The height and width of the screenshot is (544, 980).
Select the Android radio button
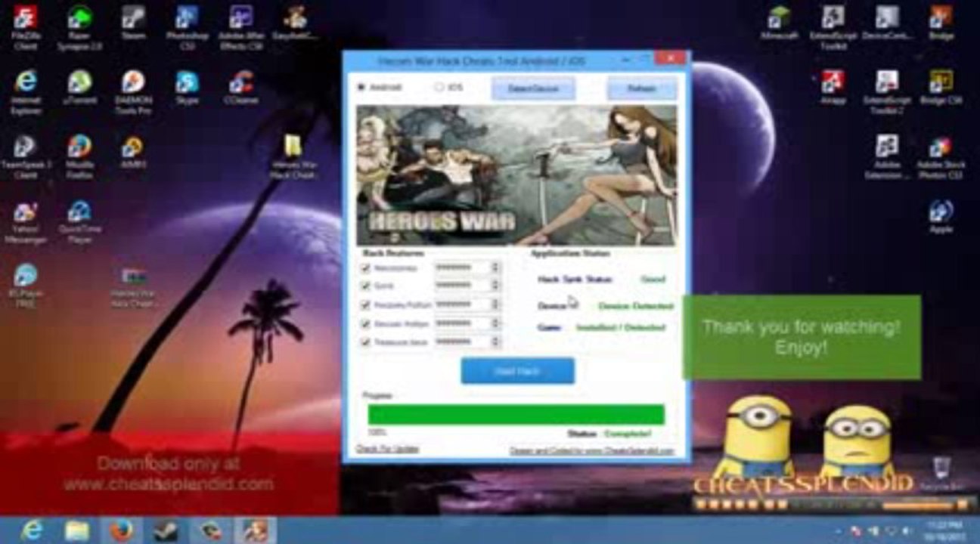(361, 88)
